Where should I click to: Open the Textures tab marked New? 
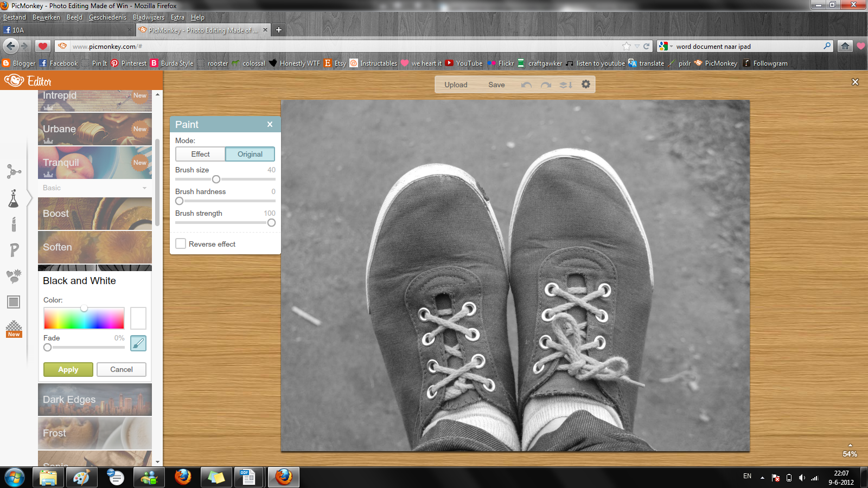(x=14, y=329)
